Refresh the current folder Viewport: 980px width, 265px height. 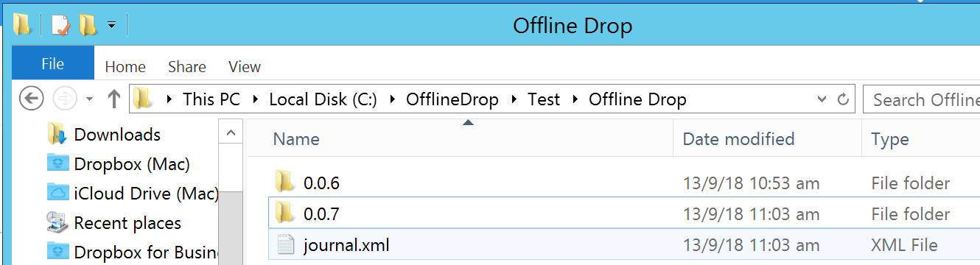pyautogui.click(x=844, y=99)
